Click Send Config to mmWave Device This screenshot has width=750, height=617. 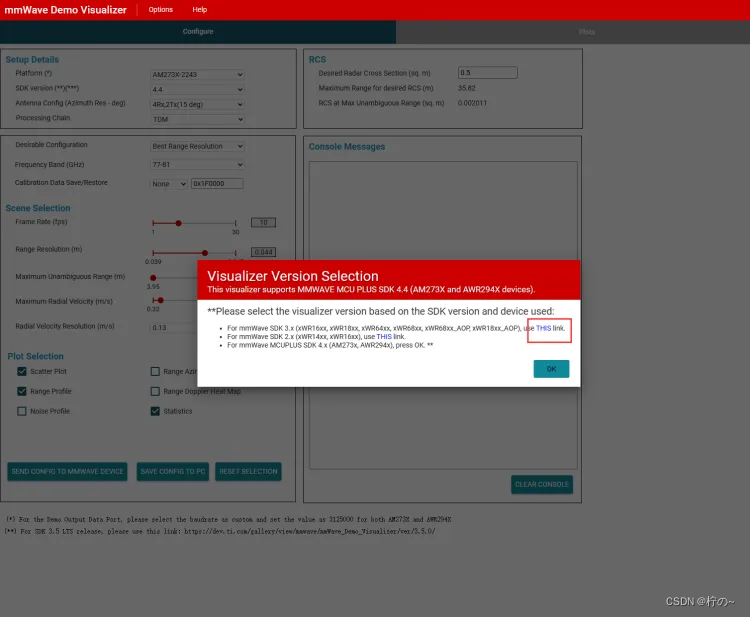[67, 472]
